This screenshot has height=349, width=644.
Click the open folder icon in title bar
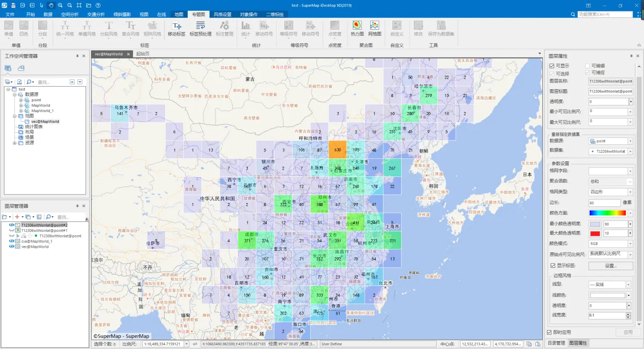tap(88, 6)
